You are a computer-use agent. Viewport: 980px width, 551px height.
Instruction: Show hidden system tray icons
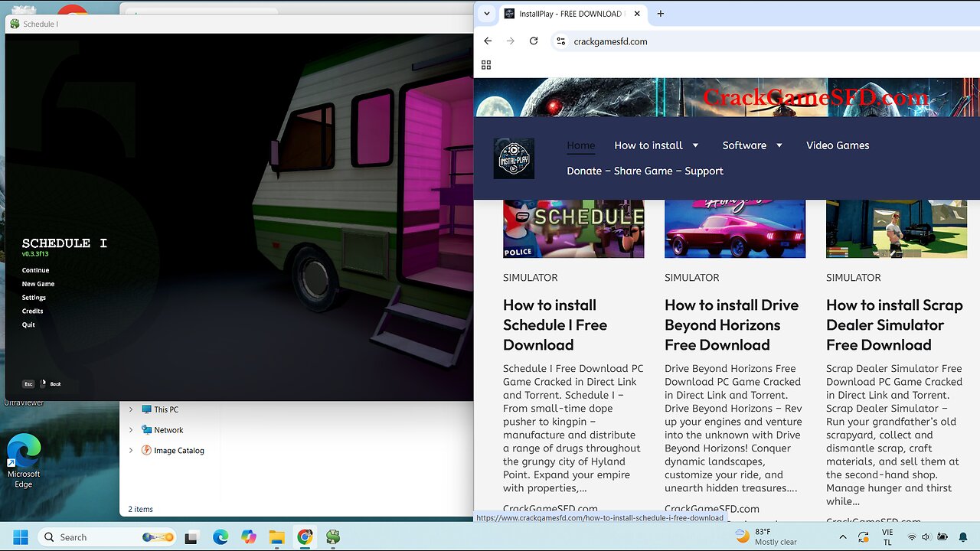pos(843,537)
